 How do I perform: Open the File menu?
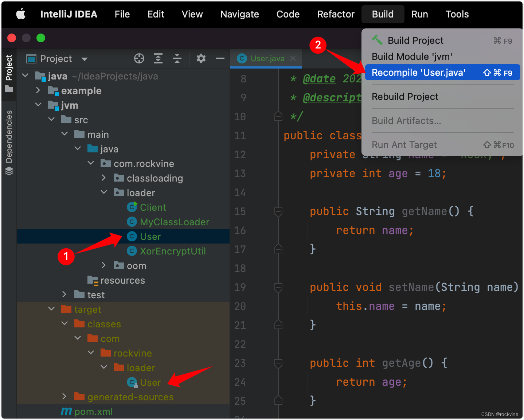122,14
